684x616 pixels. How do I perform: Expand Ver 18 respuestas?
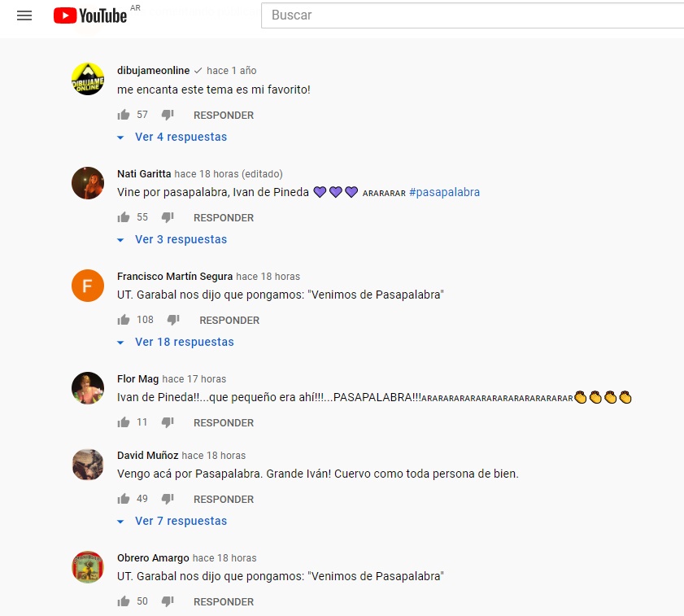point(176,343)
